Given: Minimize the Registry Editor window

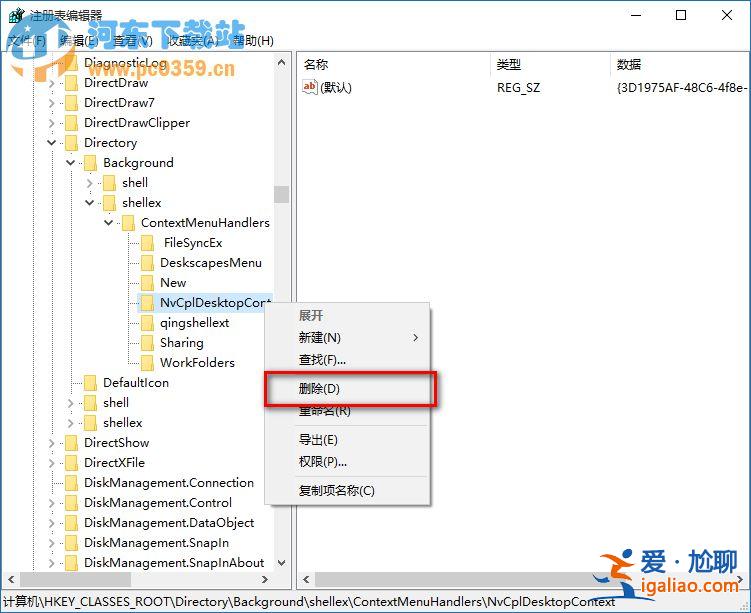Looking at the screenshot, I should point(636,15).
